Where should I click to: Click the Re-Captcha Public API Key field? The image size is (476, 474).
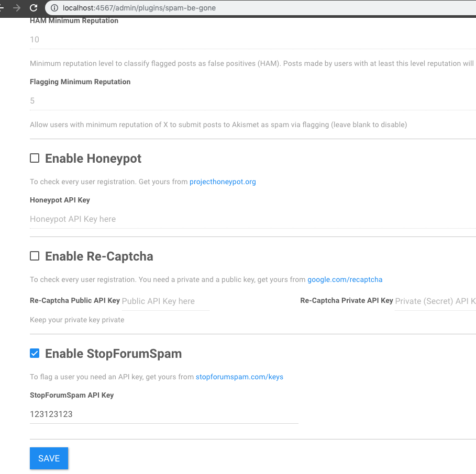coord(165,301)
